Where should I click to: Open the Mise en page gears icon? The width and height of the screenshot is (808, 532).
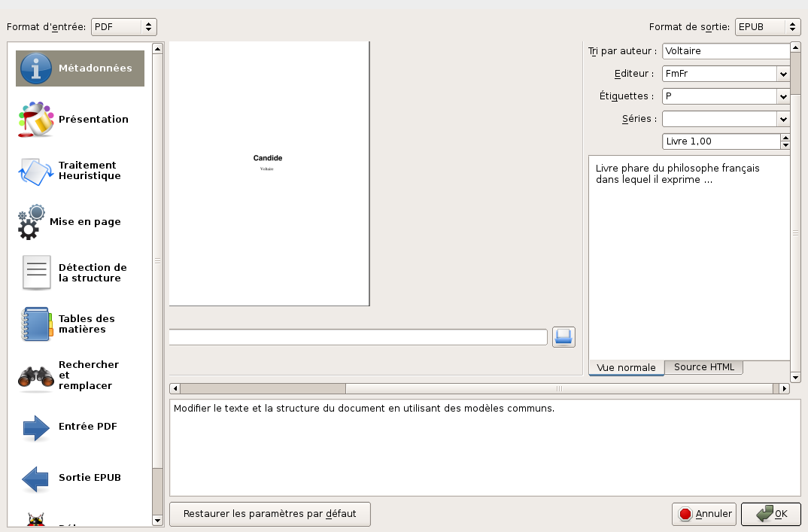click(x=32, y=222)
